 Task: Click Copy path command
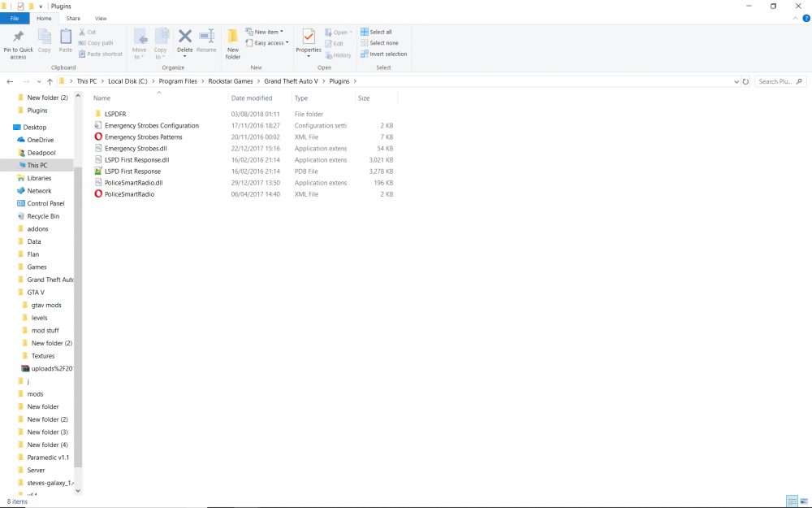coord(96,43)
